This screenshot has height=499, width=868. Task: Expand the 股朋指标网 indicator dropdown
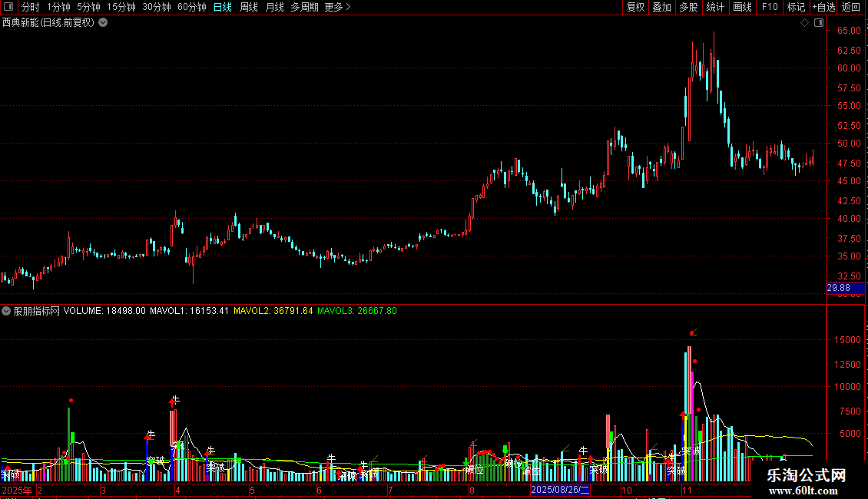6,311
